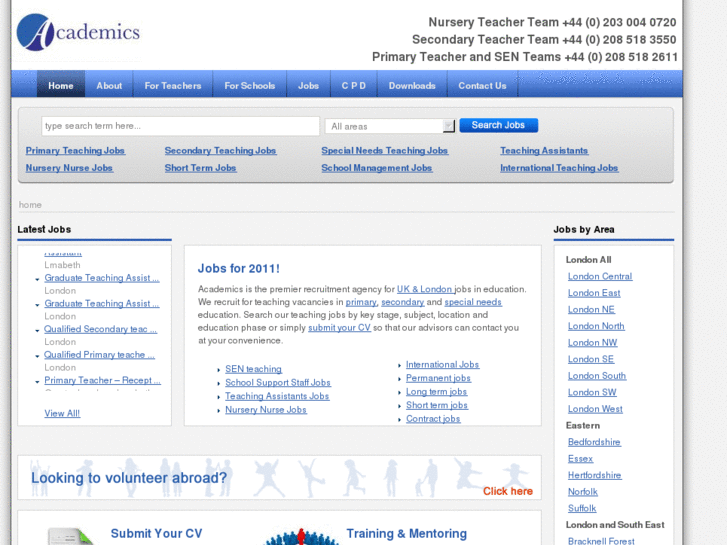Click the Training & Mentoring people icon

(x=301, y=537)
